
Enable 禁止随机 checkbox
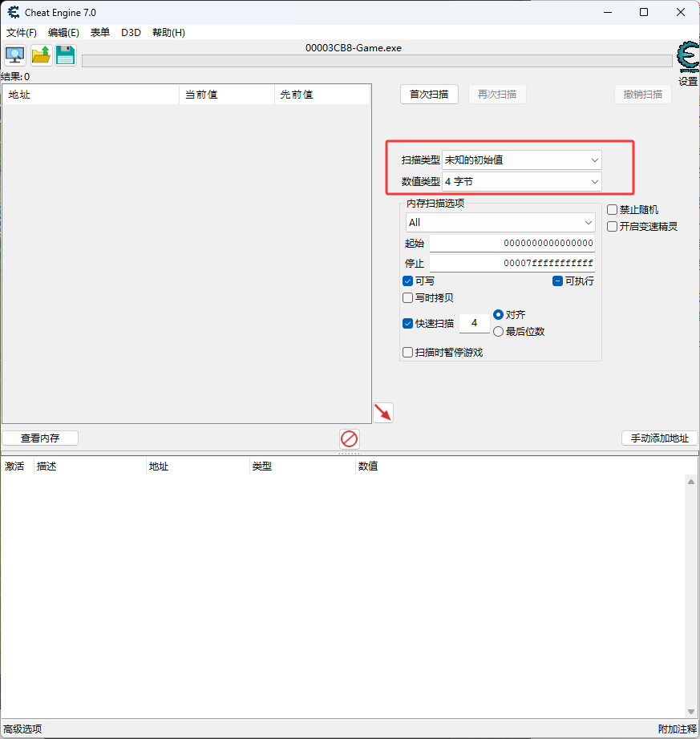click(x=612, y=210)
